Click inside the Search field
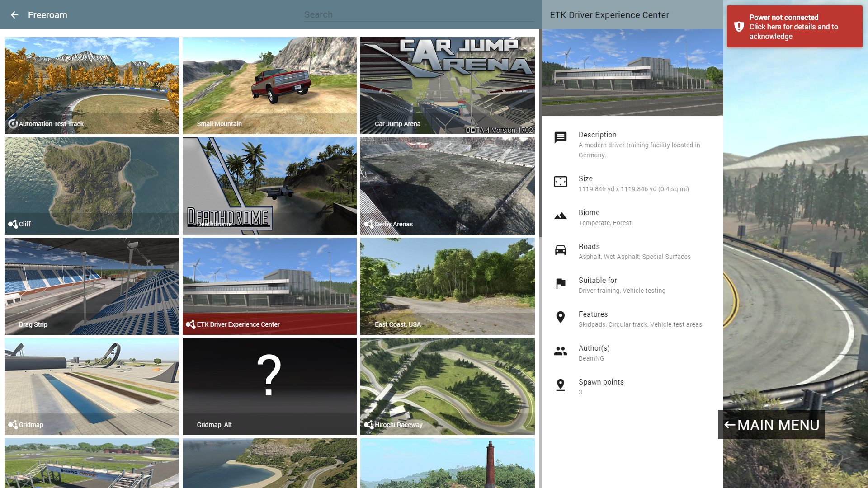Viewport: 868px width, 488px height. 418,15
